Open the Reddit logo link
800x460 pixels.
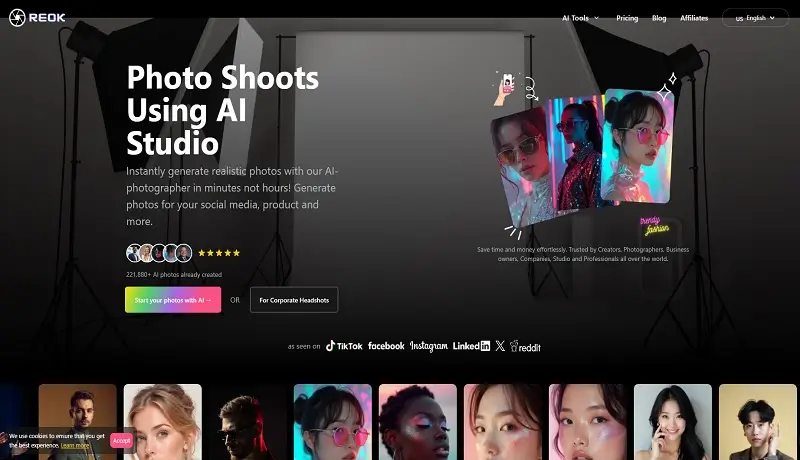pos(525,346)
